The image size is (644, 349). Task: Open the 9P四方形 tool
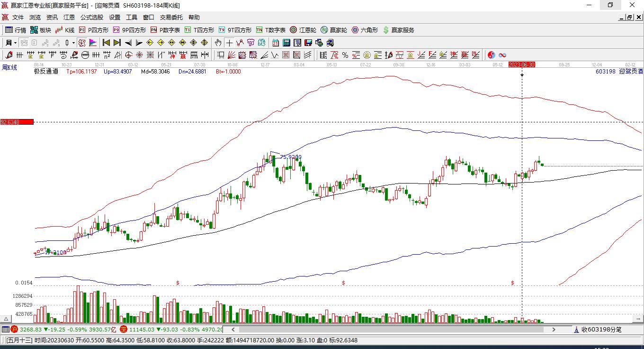tap(129, 30)
